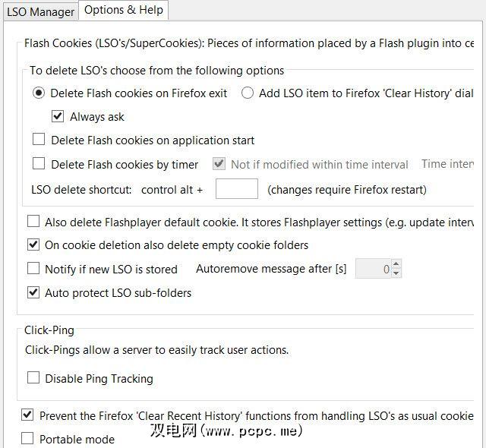486x448 pixels.
Task: Click the LSO delete shortcut key field
Action: pos(236,189)
